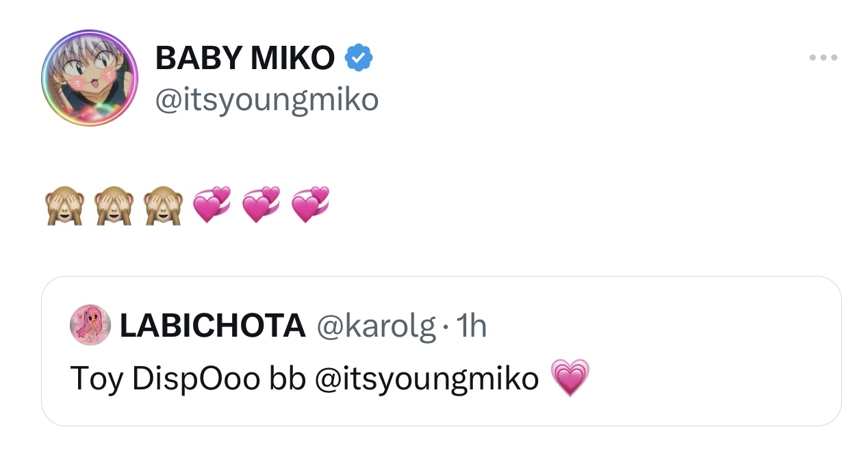Screen dimensions: 868x451
Task: Click the rightmost revolving hearts emoji
Action: click(310, 206)
